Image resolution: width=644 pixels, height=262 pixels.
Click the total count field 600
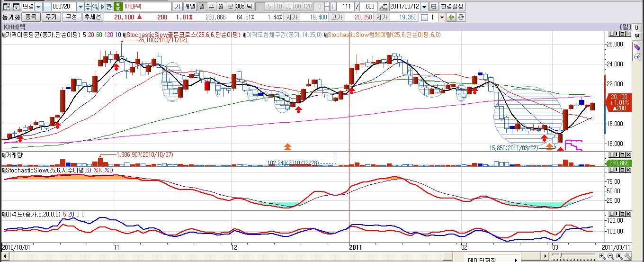click(x=368, y=7)
